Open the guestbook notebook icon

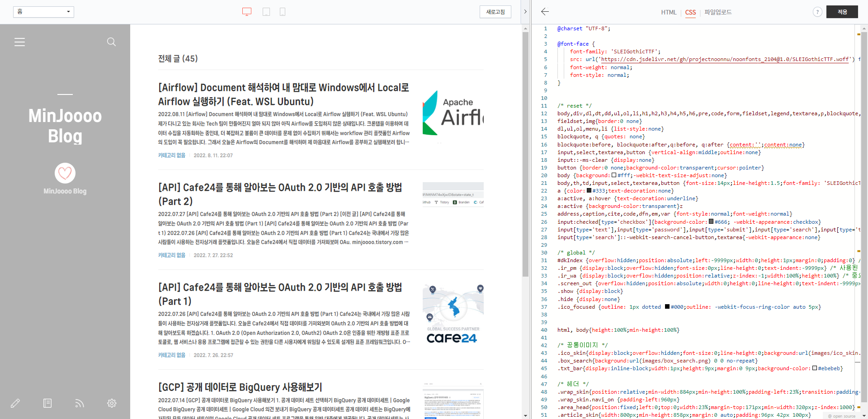click(x=47, y=403)
